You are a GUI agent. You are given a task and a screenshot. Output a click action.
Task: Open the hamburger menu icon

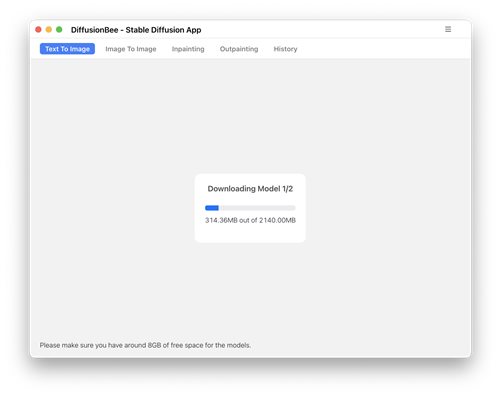point(448,29)
